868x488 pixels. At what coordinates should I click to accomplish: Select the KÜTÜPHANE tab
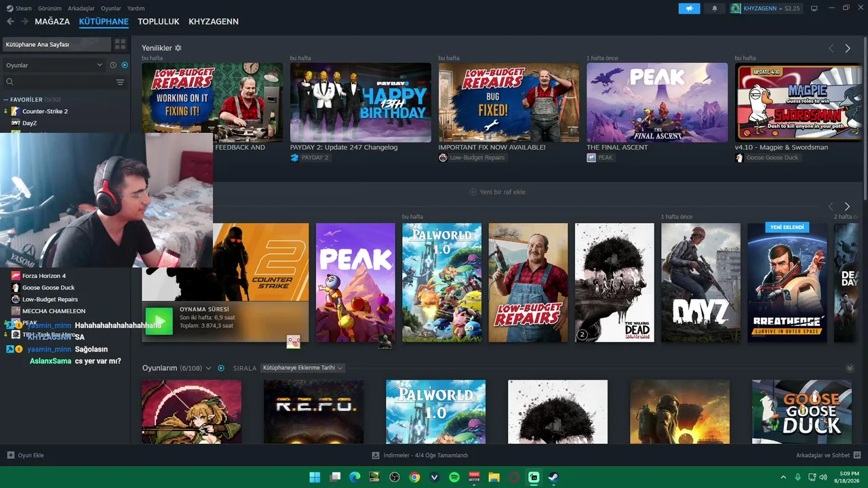coord(104,22)
